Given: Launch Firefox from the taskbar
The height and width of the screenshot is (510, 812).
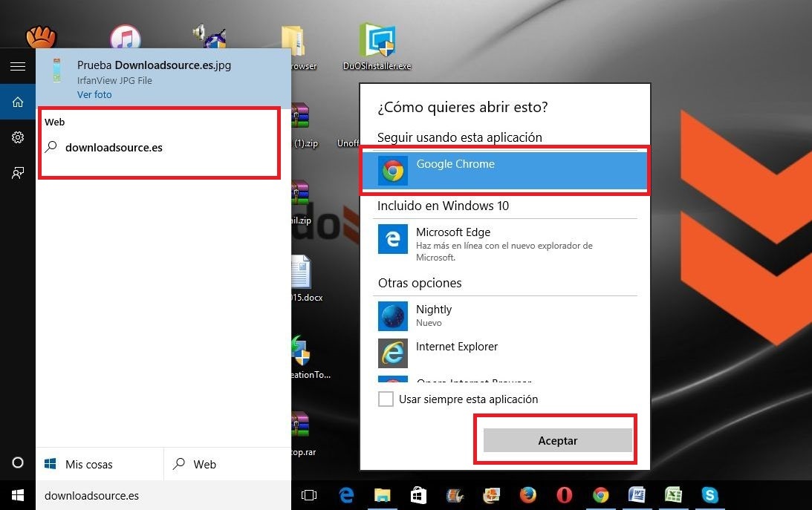Looking at the screenshot, I should click(527, 495).
